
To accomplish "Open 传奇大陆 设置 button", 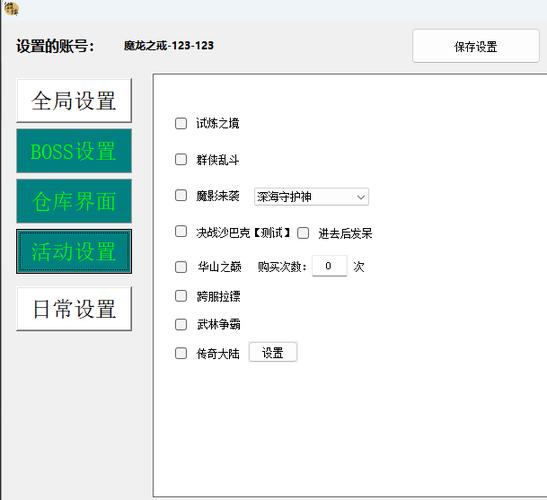I will point(273,352).
